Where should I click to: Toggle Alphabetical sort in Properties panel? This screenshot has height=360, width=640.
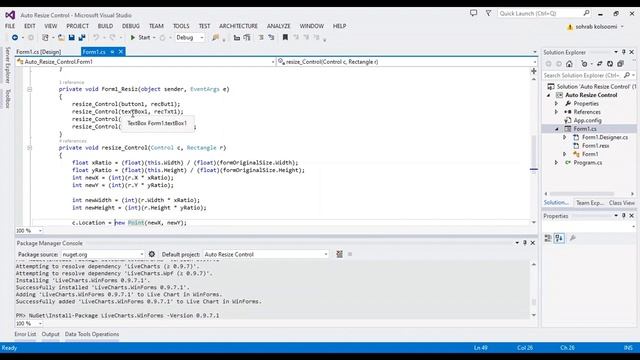pyautogui.click(x=559, y=238)
